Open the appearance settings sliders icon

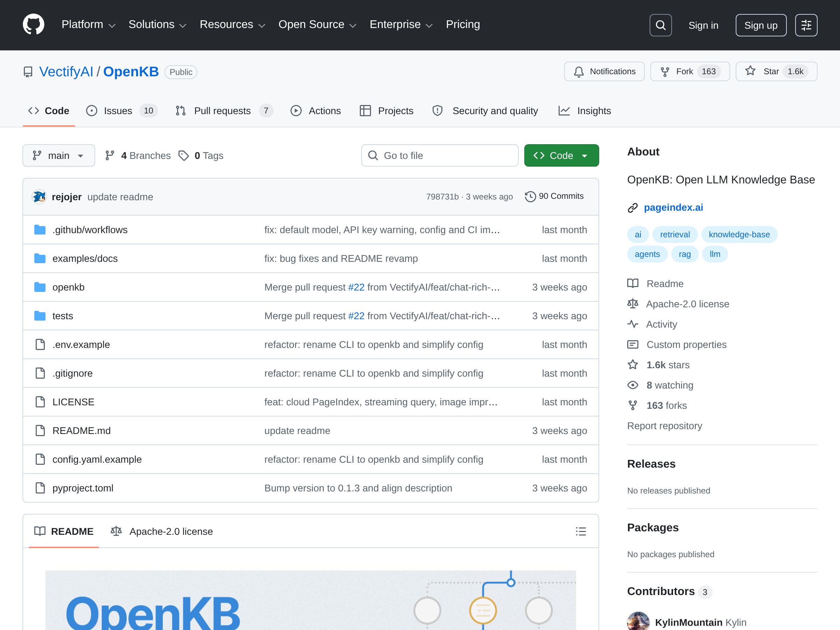(806, 25)
